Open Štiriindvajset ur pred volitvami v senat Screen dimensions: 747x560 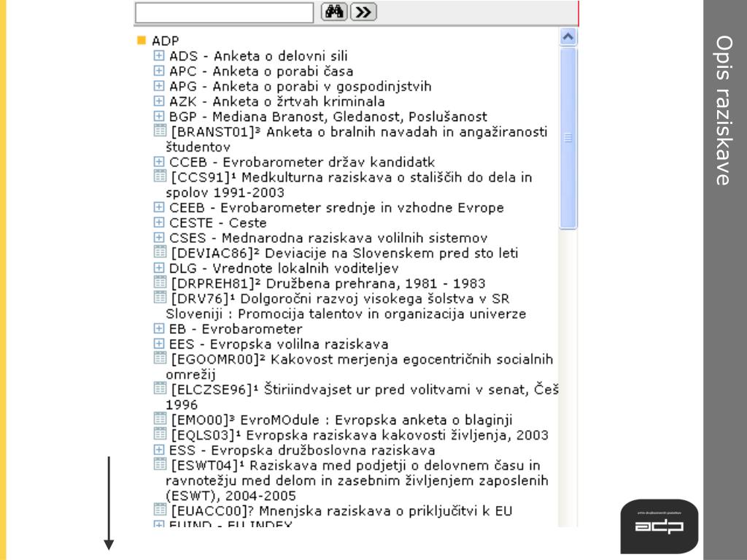362,397
